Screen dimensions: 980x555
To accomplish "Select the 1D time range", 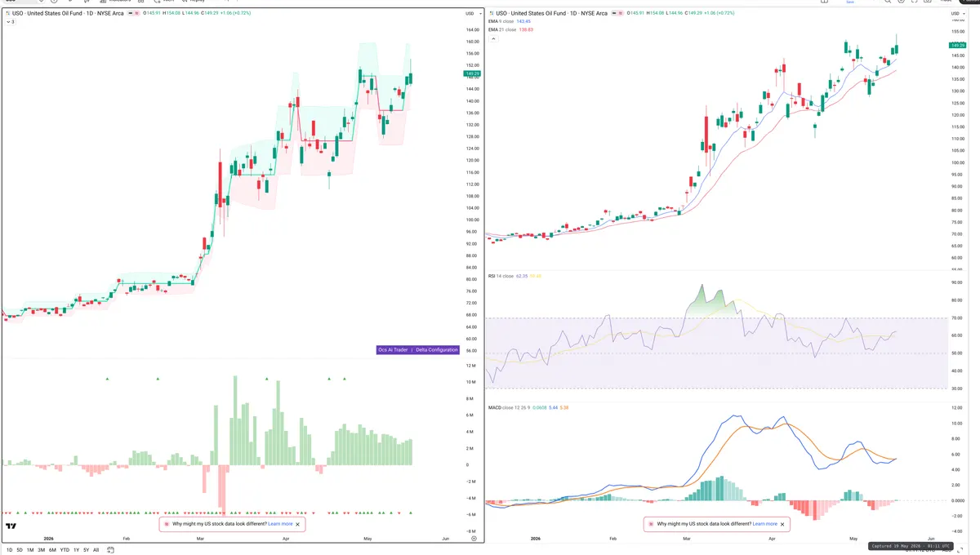I will 9,550.
